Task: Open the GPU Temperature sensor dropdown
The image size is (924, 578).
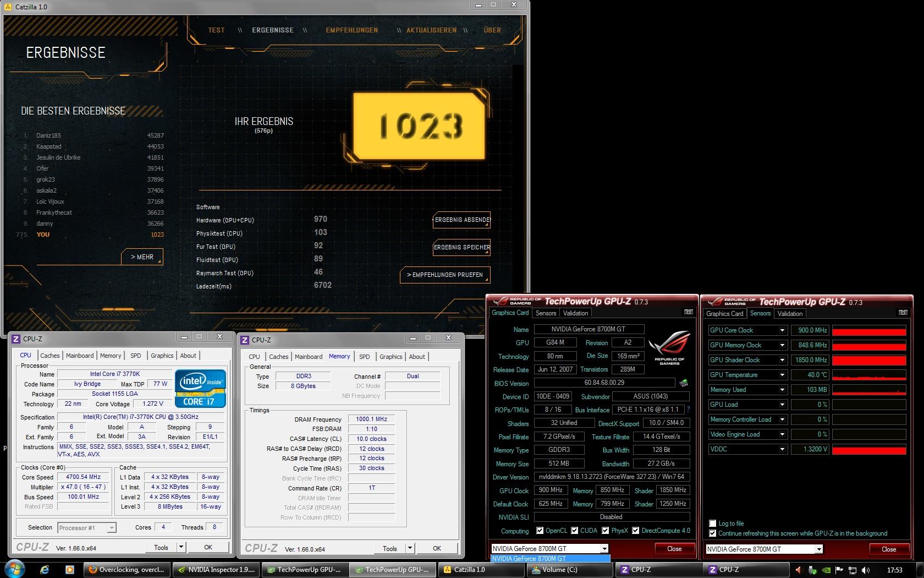Action: (782, 375)
